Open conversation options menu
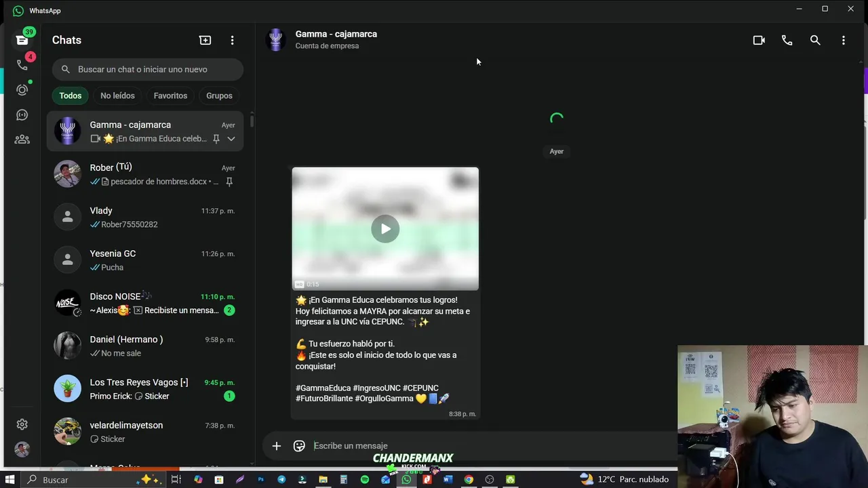Viewport: 868px width, 488px height. [x=843, y=41]
